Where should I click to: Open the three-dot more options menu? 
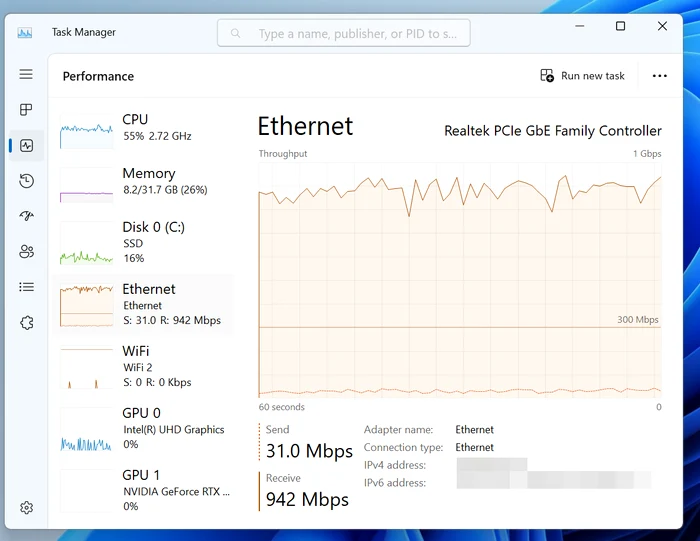(x=659, y=76)
